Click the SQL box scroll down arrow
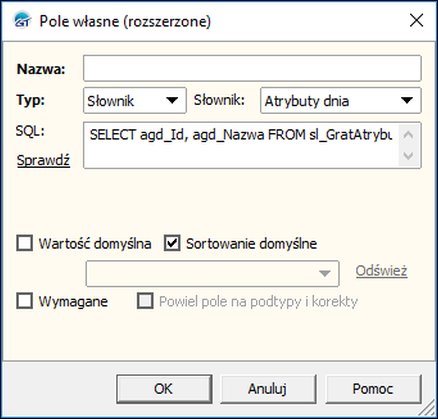This screenshot has height=419, width=438. (408, 156)
